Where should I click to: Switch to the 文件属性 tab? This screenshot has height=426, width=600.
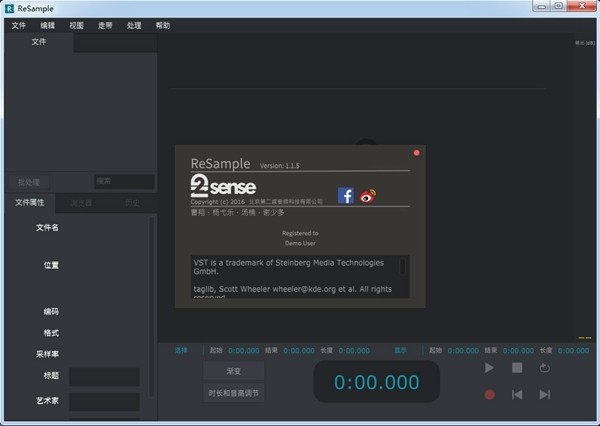29,203
